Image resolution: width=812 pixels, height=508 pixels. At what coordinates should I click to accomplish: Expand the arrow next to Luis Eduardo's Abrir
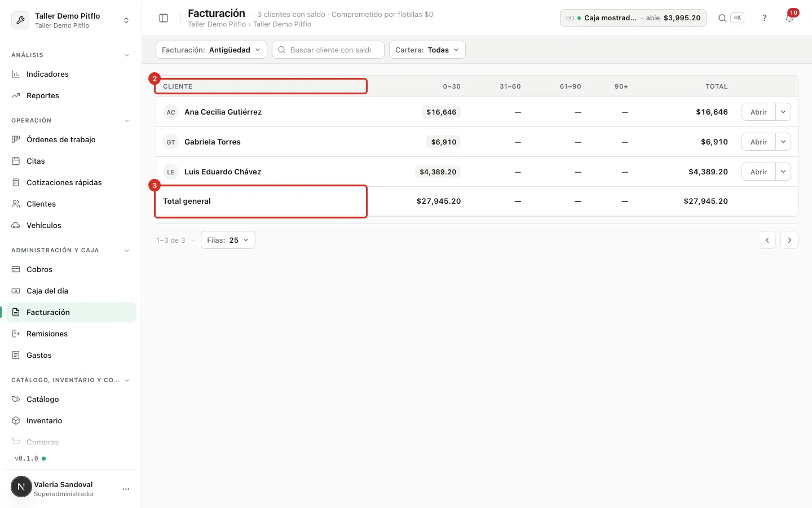[x=783, y=172]
